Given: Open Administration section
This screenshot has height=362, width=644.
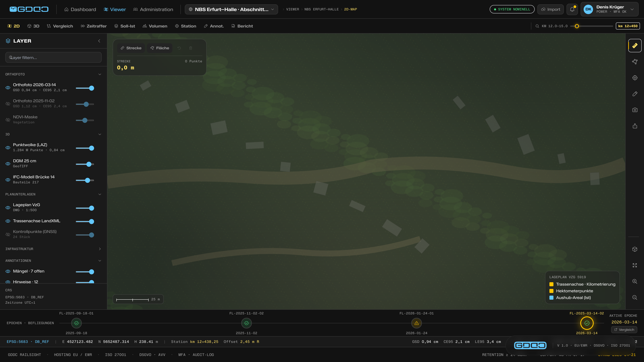Looking at the screenshot, I should coord(153,9).
